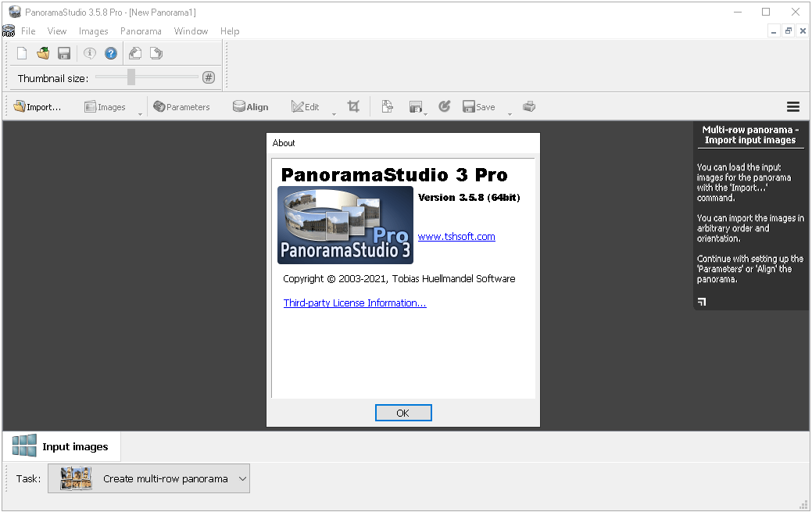Restore the inner document window
The image size is (812, 512).
tap(789, 31)
